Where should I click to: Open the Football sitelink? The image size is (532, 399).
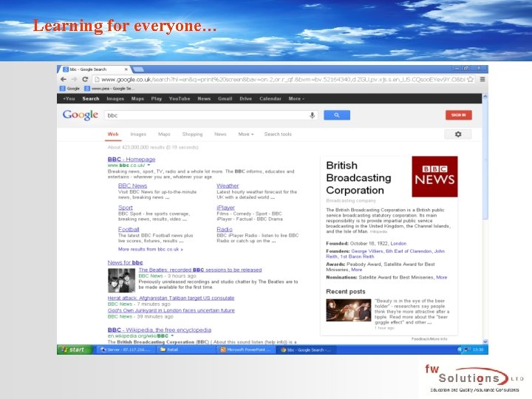(129, 229)
